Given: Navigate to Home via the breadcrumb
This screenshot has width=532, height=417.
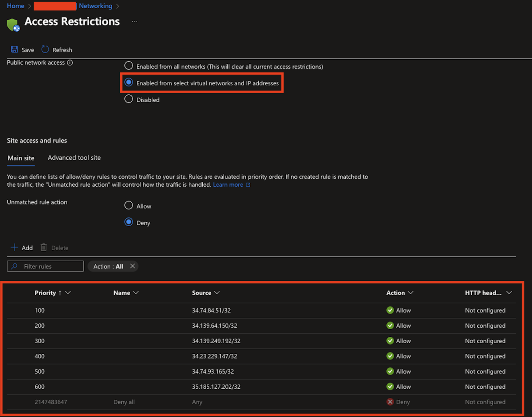Looking at the screenshot, I should (15, 6).
